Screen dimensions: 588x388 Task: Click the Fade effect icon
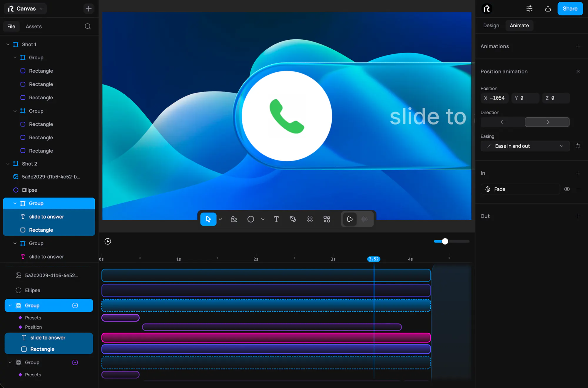point(488,189)
